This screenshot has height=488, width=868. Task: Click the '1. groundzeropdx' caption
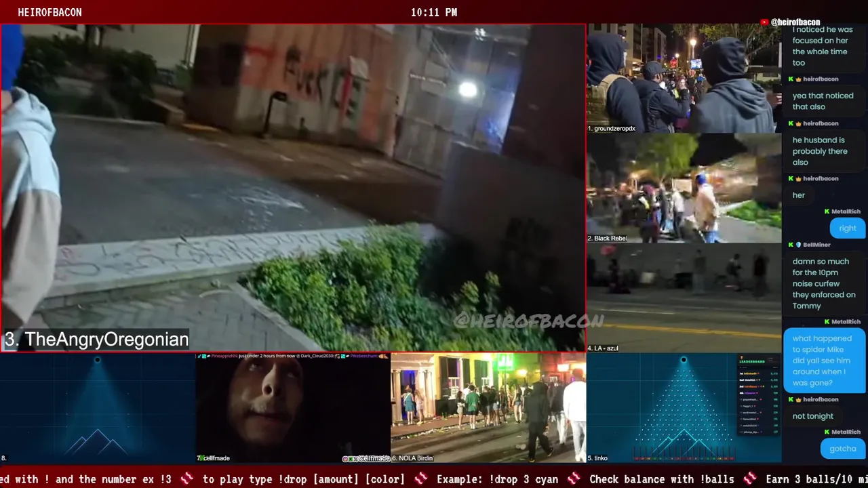click(612, 129)
